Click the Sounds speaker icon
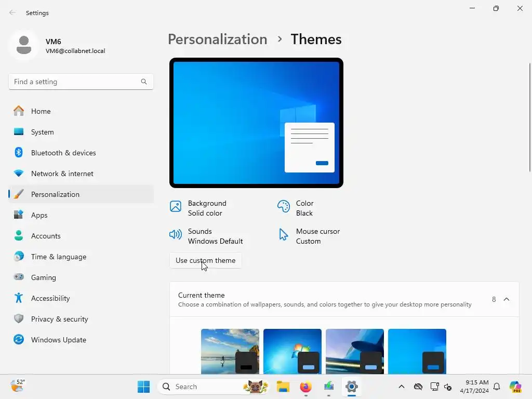 point(176,234)
